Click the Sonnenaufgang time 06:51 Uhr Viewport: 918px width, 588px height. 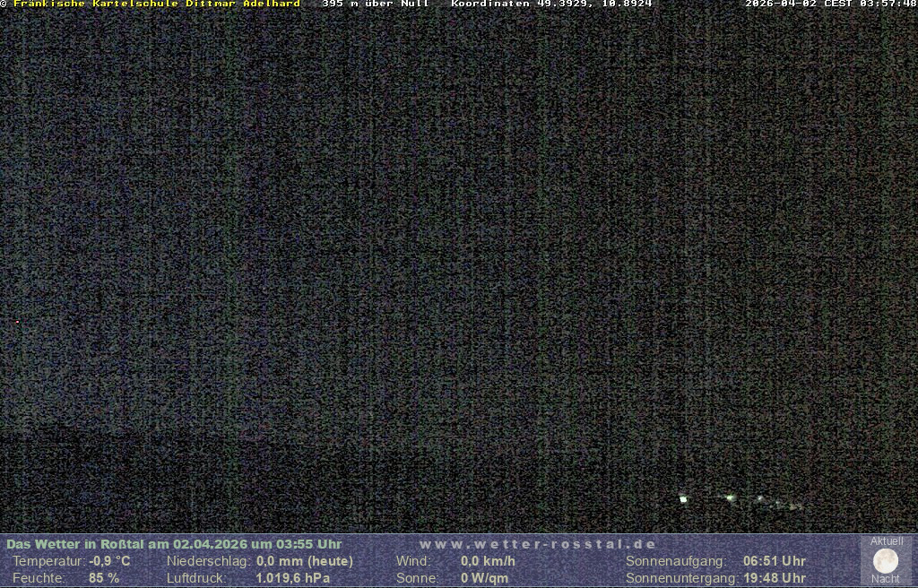(774, 561)
